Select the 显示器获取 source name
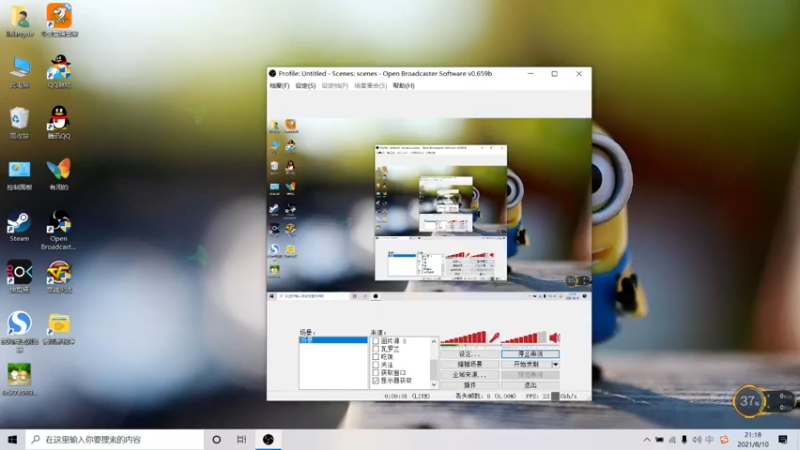 pyautogui.click(x=396, y=381)
